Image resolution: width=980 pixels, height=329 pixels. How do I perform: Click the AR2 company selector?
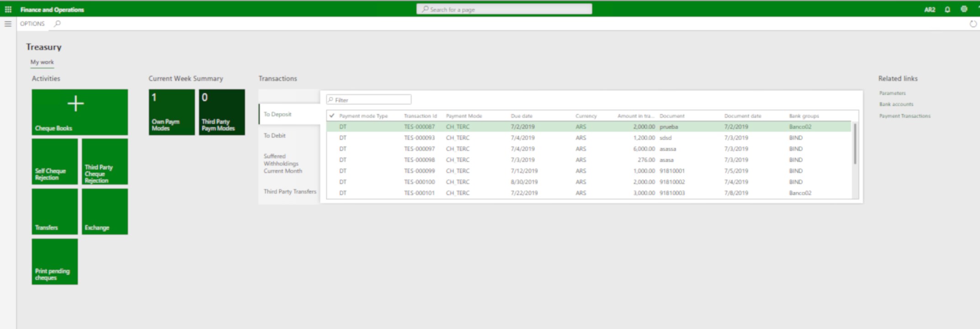pos(930,9)
